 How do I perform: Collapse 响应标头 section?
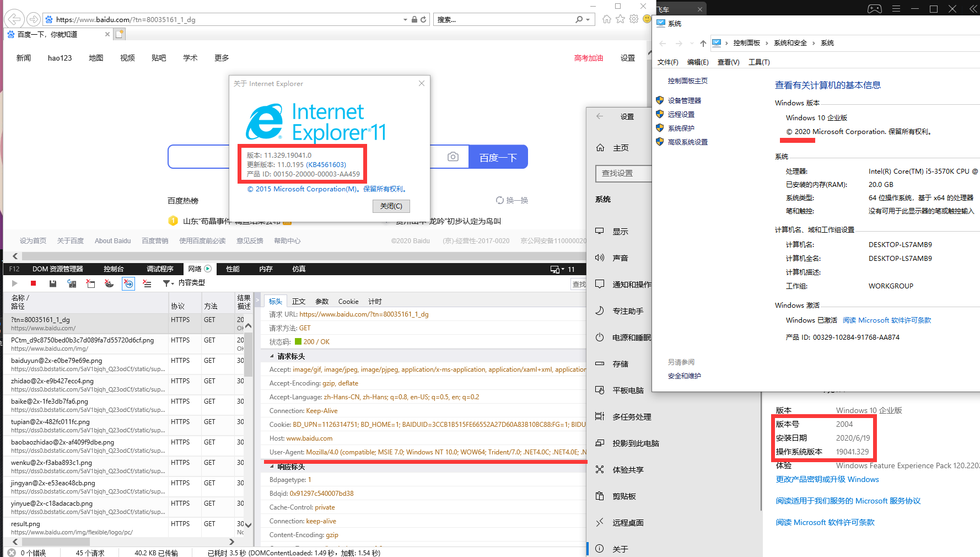272,467
